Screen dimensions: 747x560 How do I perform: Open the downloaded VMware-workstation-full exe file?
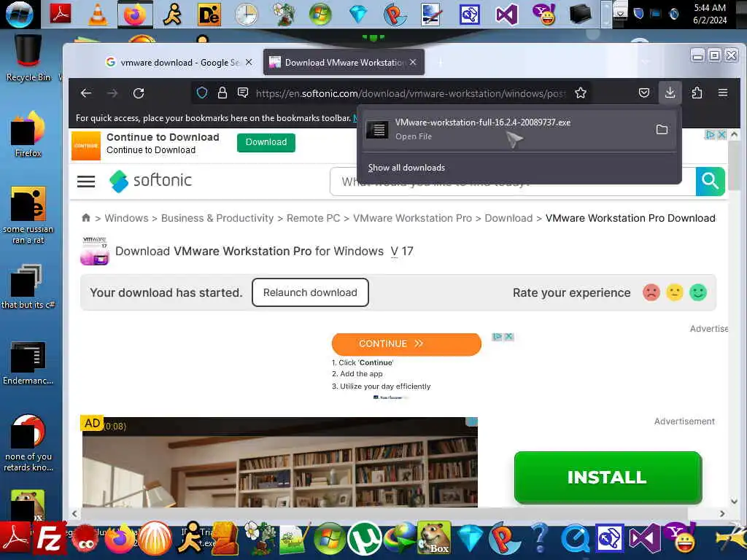[x=508, y=129]
